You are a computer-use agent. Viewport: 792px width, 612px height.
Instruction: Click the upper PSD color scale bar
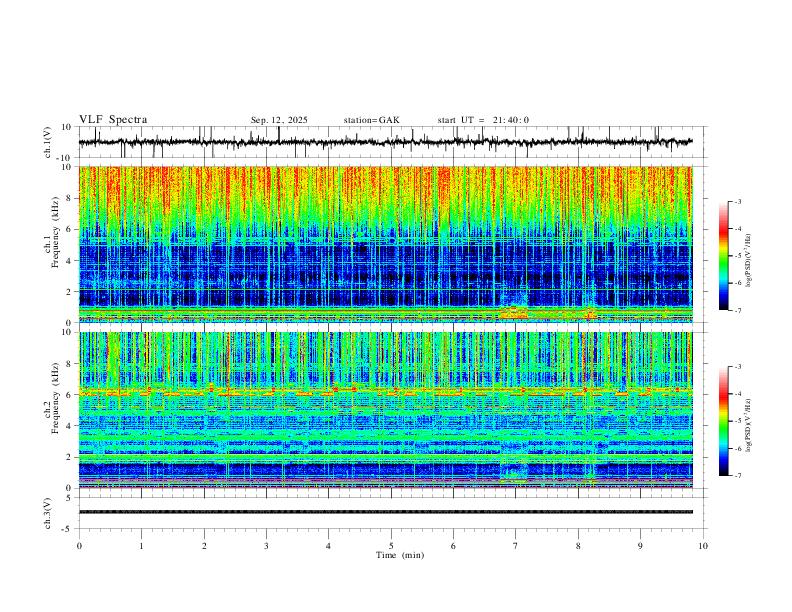(x=723, y=256)
